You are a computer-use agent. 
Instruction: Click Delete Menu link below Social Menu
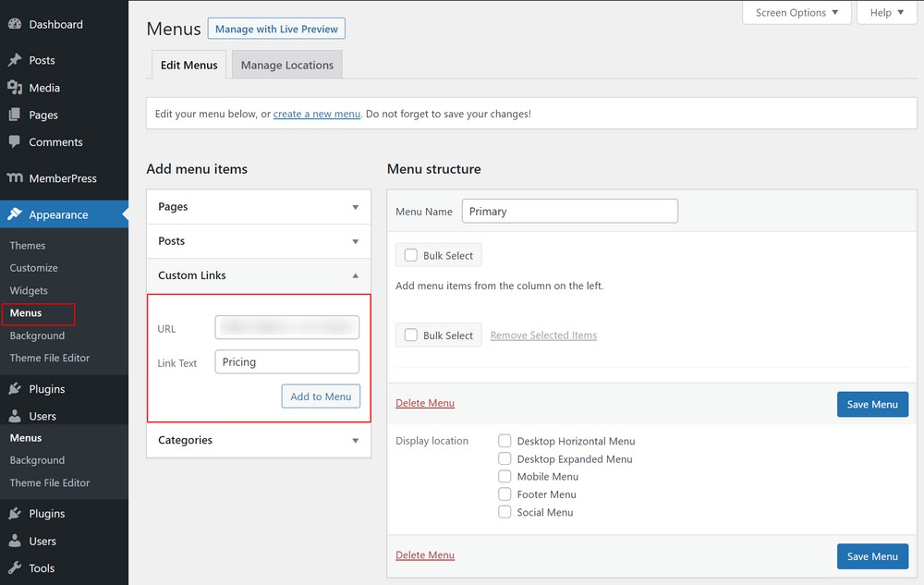425,555
